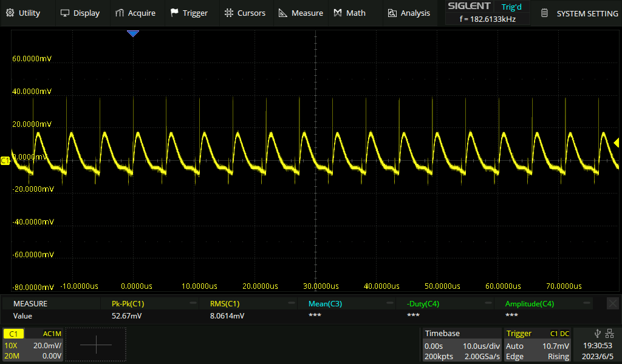Screen dimensions: 622x364
Task: Select the blue trigger position marker
Action: pos(132,34)
